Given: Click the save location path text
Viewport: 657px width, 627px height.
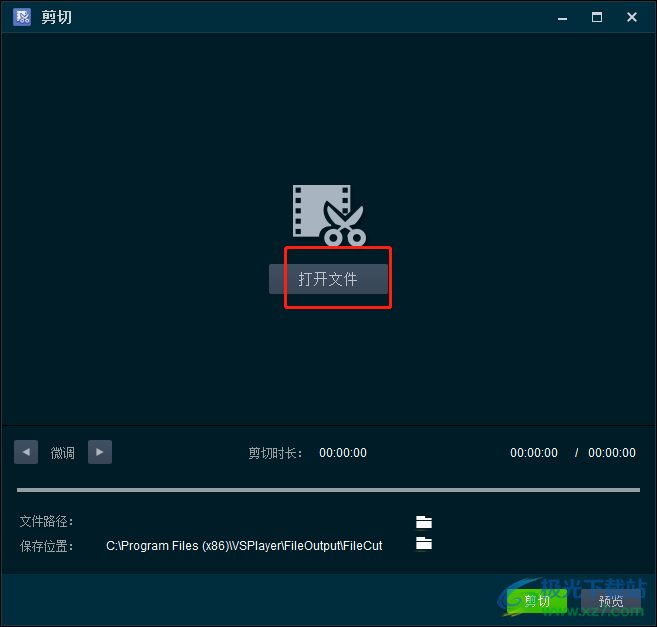Looking at the screenshot, I should click(x=244, y=546).
